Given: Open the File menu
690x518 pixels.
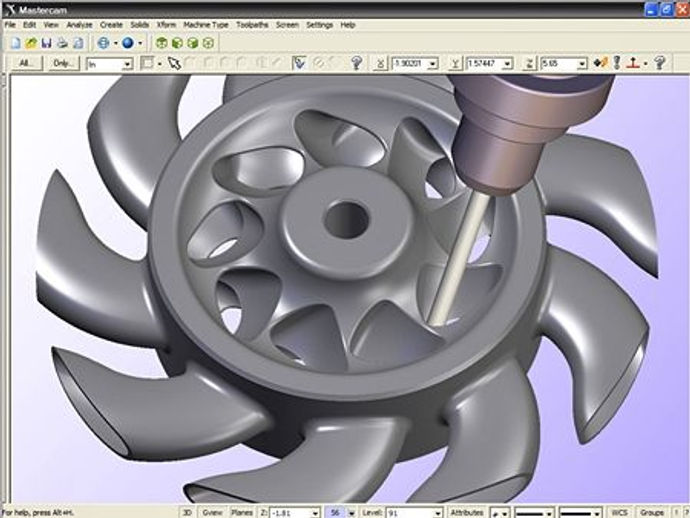Looking at the screenshot, I should click(10, 25).
